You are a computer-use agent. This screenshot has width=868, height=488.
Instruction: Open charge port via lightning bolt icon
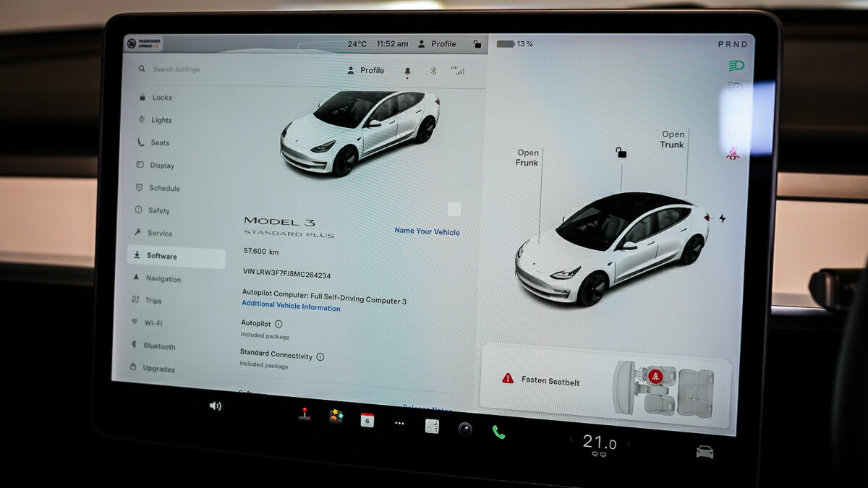[721, 218]
